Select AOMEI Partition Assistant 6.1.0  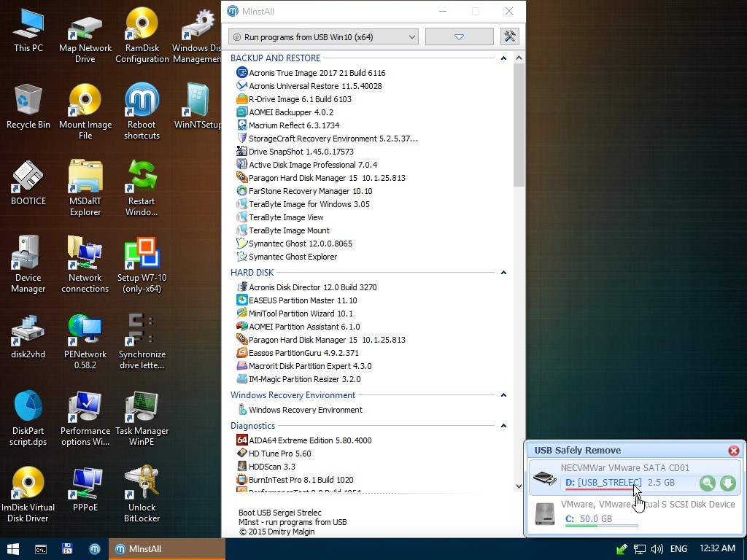(298, 327)
